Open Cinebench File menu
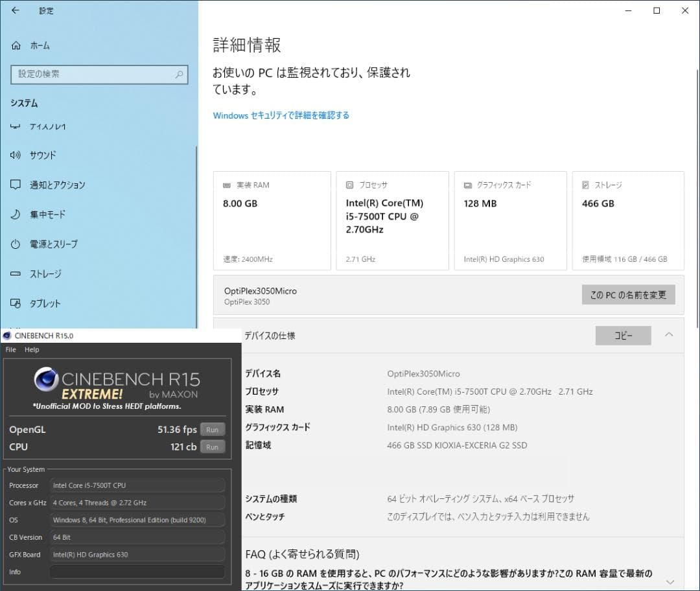The image size is (700, 591). 10,350
